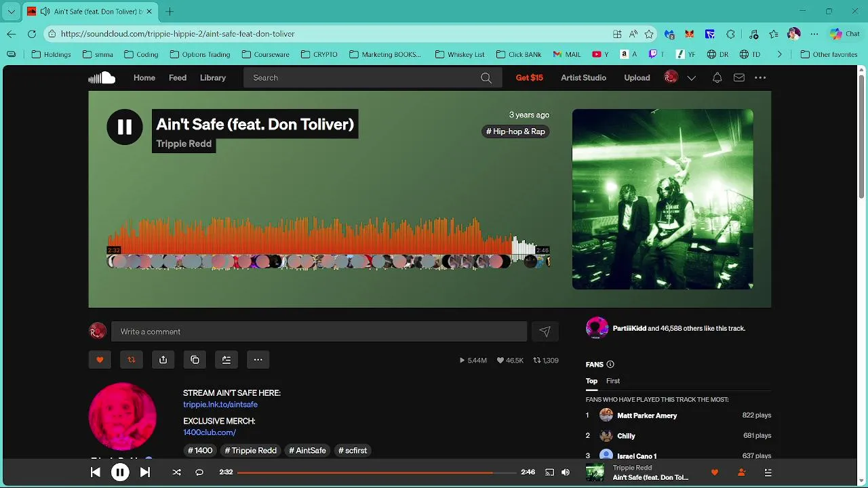The image size is (868, 488).
Task: Unlike the track with the orange heart button
Action: pyautogui.click(x=100, y=360)
